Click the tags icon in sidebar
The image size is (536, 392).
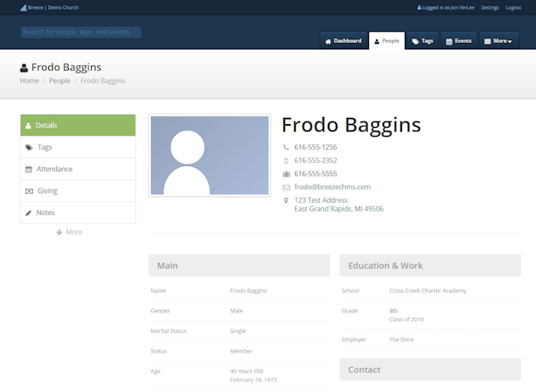[29, 147]
